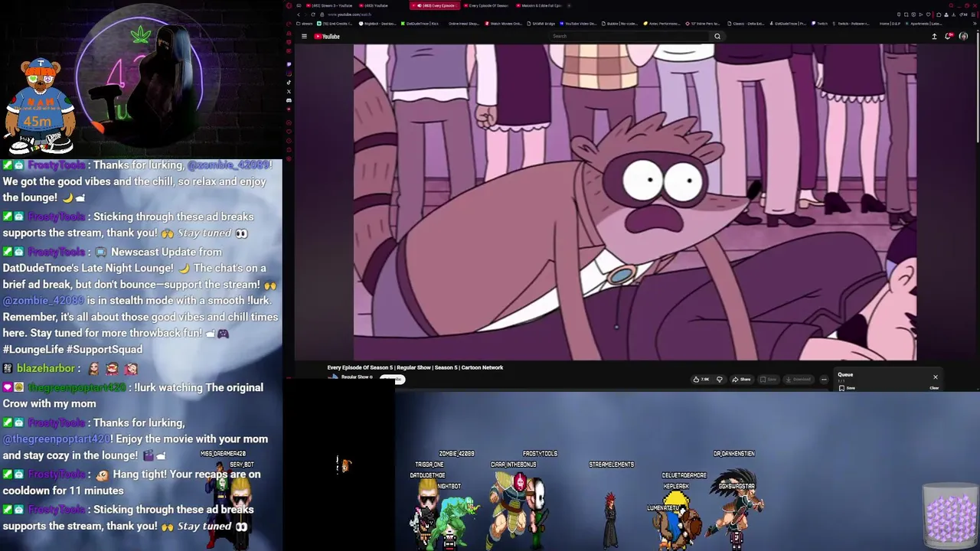Viewport: 980px width, 551px height.
Task: Like the video with thumbs up
Action: pyautogui.click(x=701, y=380)
